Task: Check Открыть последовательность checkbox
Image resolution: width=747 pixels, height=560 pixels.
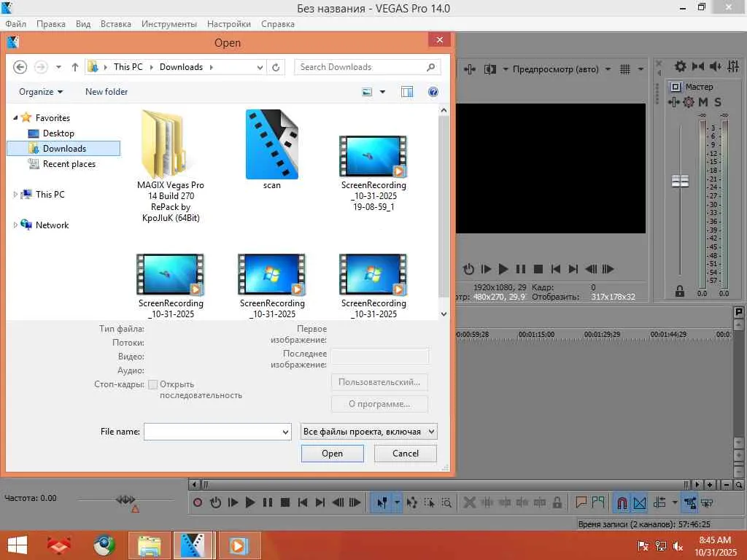Action: coord(153,384)
